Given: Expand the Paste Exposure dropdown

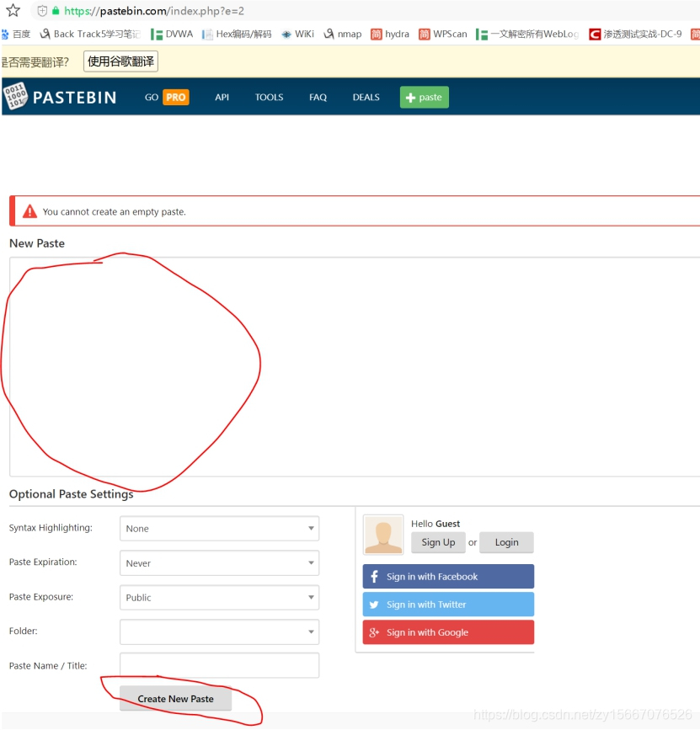Looking at the screenshot, I should (x=219, y=597).
